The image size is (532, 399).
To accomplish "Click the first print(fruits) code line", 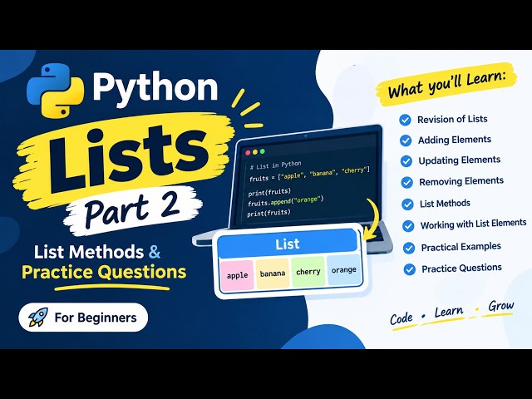I will pyautogui.click(x=269, y=192).
